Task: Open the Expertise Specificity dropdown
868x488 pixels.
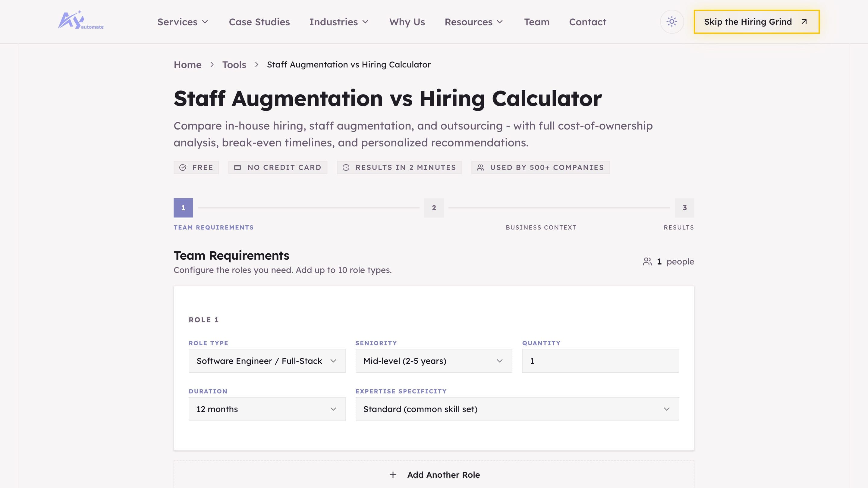Action: (x=517, y=409)
